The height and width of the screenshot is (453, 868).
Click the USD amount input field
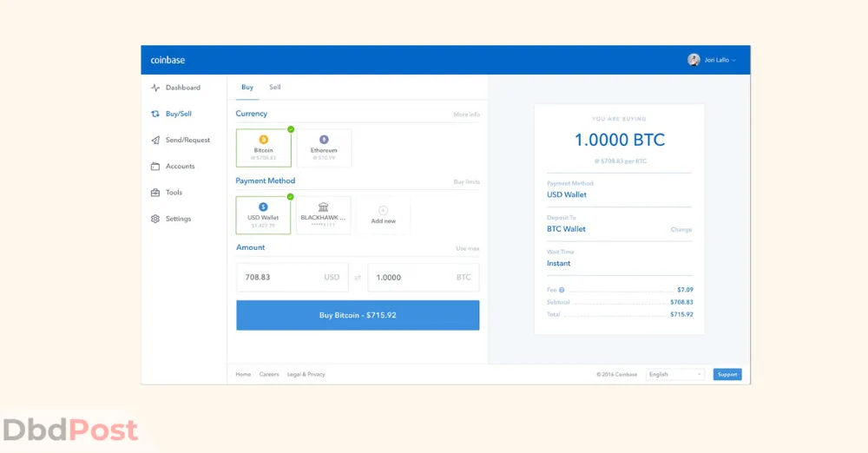tap(293, 278)
